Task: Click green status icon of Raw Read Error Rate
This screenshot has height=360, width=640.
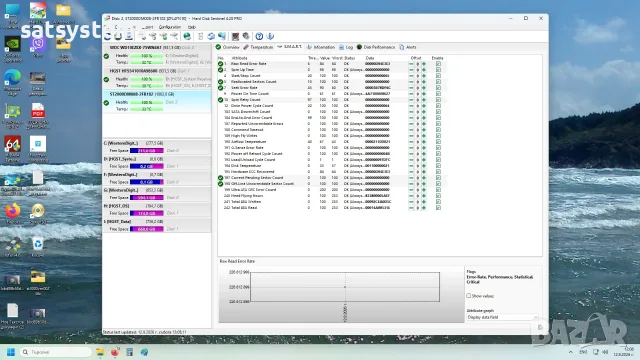Action: tap(221, 64)
